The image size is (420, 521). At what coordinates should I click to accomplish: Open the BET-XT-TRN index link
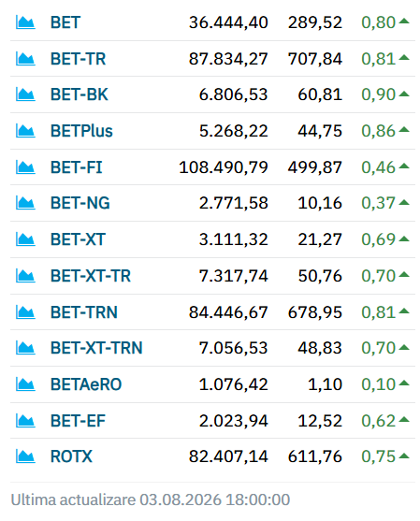[x=96, y=348]
